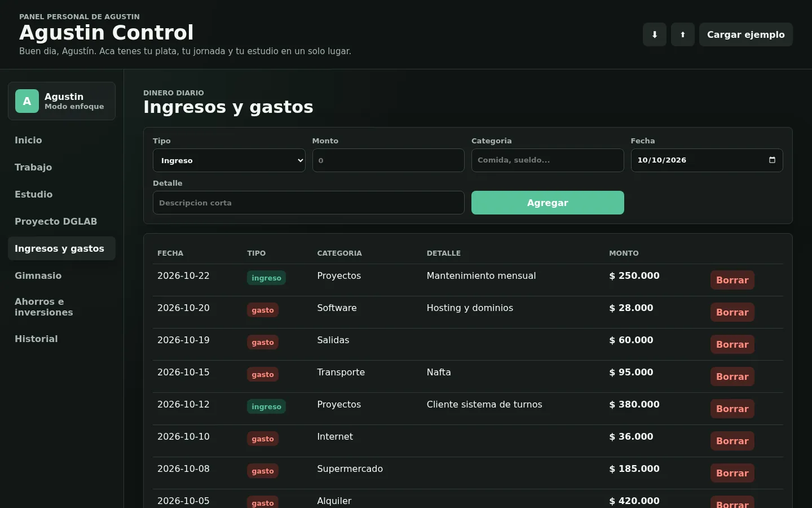Open the Trabajo section
Image resolution: width=812 pixels, height=508 pixels.
pyautogui.click(x=61, y=167)
